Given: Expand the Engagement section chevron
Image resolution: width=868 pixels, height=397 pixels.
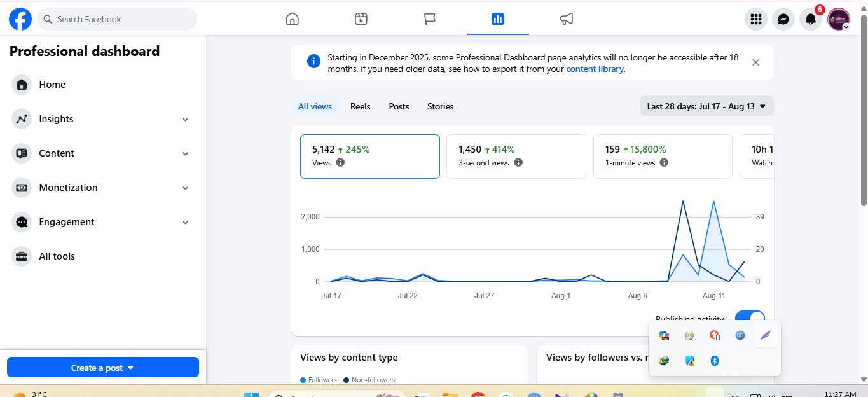Looking at the screenshot, I should coord(186,222).
